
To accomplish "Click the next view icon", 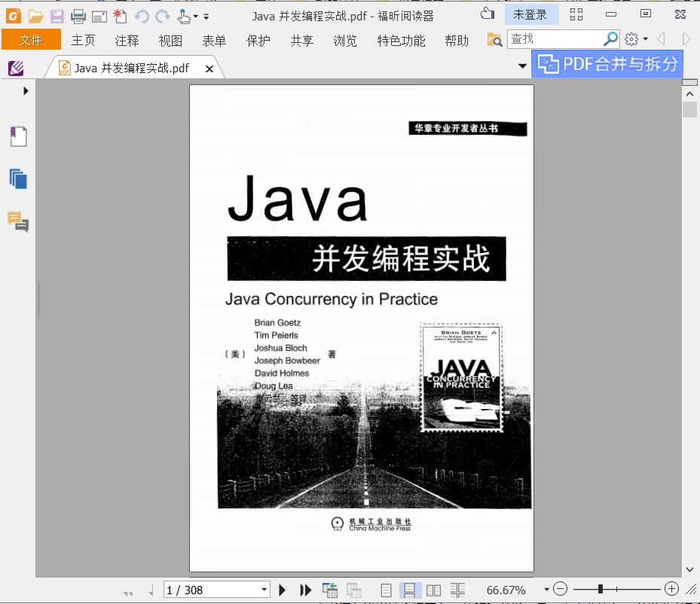I will click(x=354, y=590).
